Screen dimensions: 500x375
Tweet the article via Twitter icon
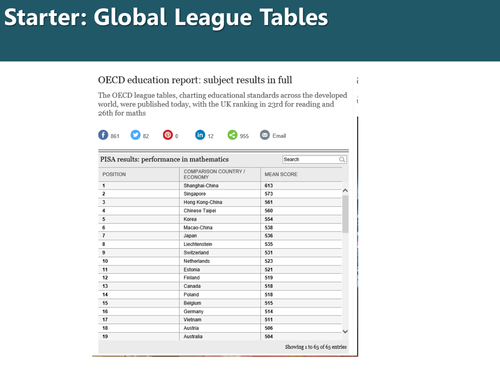(135, 135)
